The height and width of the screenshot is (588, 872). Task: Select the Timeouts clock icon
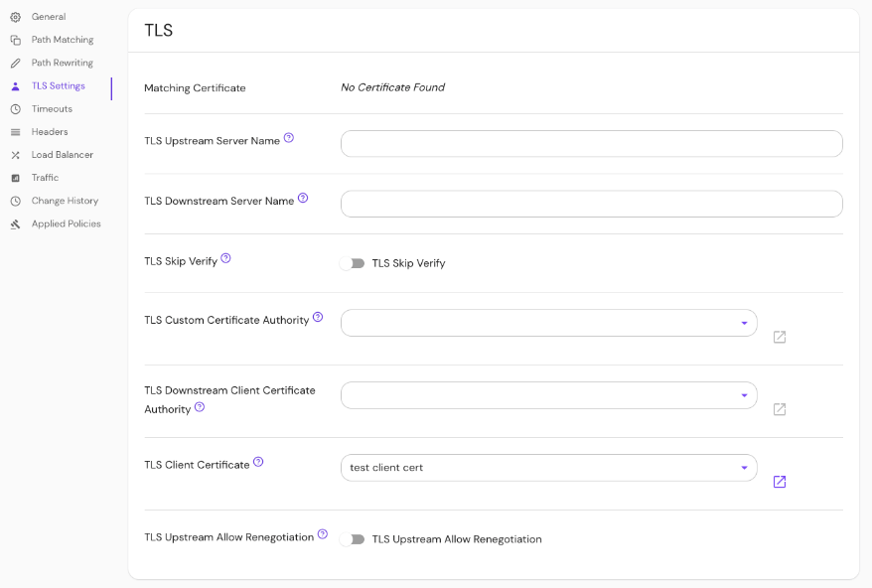pyautogui.click(x=15, y=108)
